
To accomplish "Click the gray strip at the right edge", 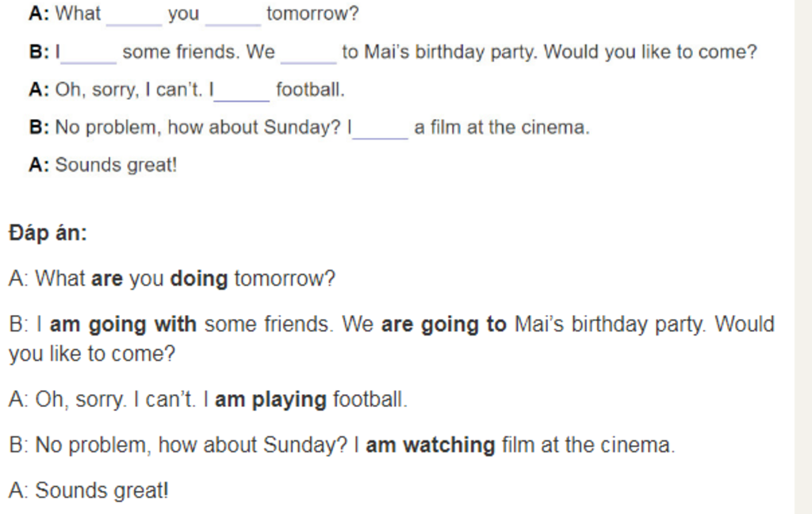I will [802, 257].
